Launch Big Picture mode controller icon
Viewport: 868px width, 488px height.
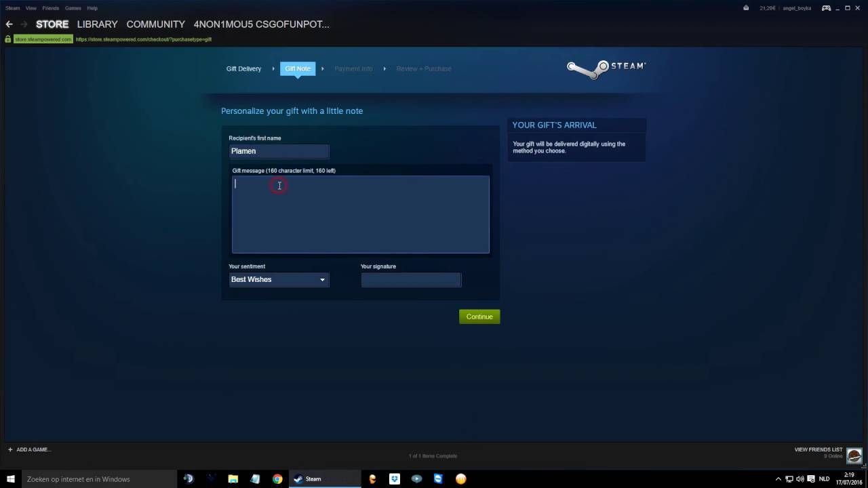[827, 8]
